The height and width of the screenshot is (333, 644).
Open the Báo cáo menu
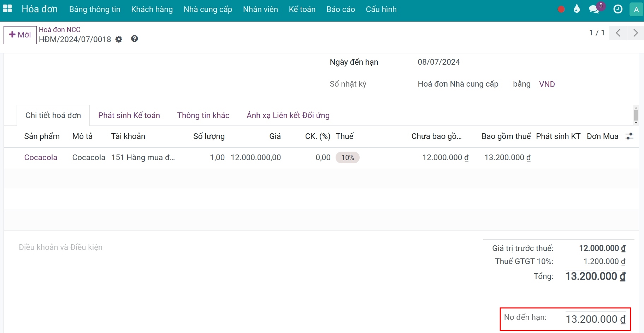click(x=341, y=9)
